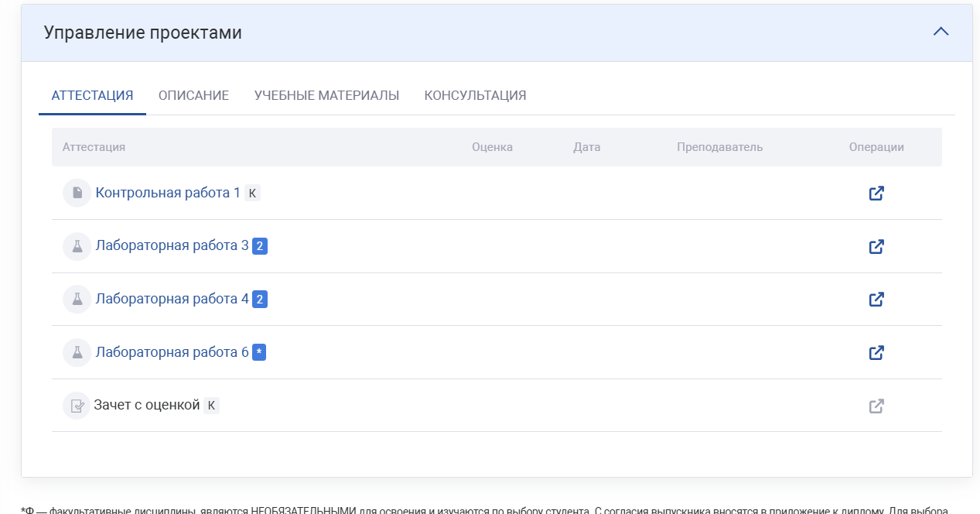Open the Контрольная работа 1 link

pos(168,193)
